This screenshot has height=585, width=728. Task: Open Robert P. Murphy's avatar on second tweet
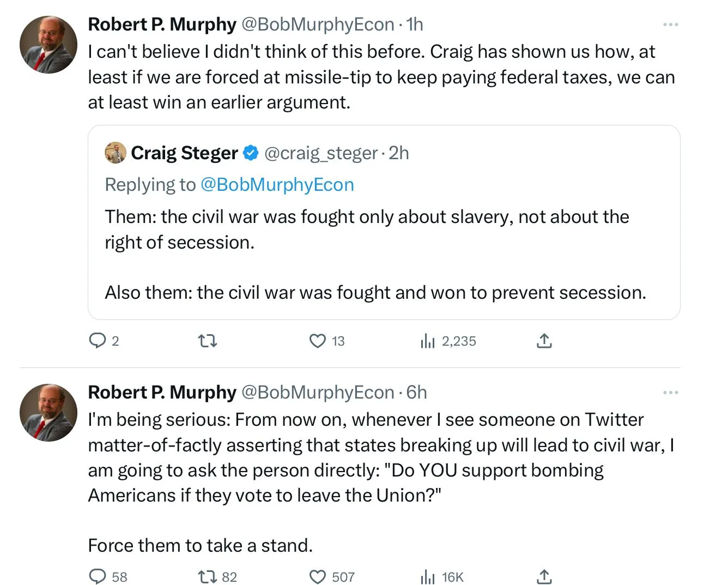[48, 413]
